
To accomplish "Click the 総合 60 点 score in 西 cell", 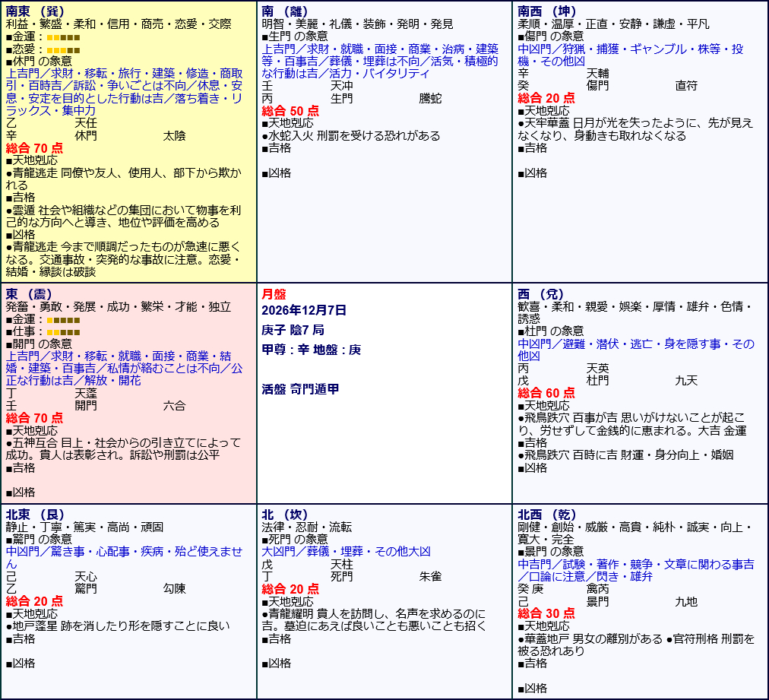I will click(x=546, y=392).
